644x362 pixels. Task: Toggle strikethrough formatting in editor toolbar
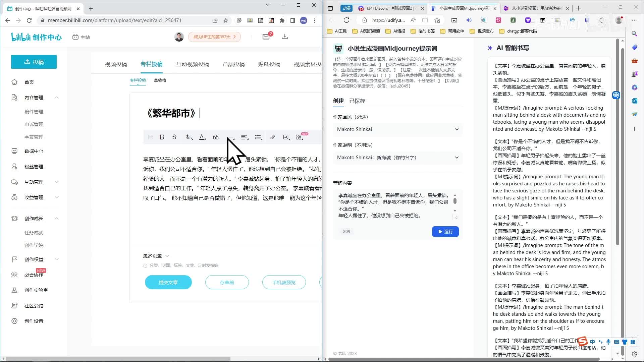[174, 137]
